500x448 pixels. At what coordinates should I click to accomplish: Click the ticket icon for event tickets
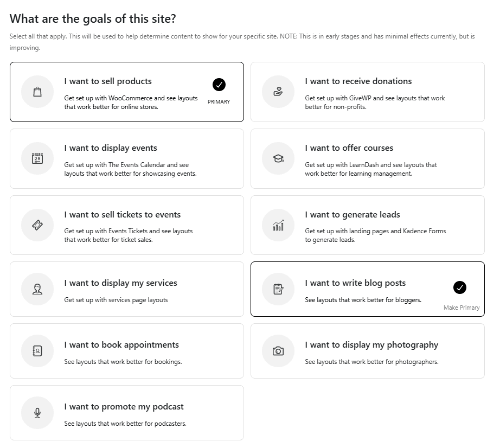coord(37,225)
